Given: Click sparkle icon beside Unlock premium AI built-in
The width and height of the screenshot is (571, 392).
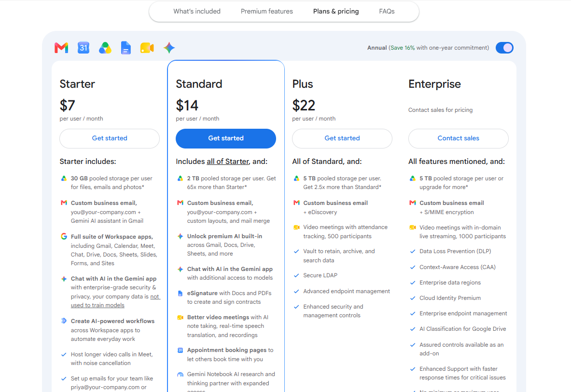Looking at the screenshot, I should point(180,236).
